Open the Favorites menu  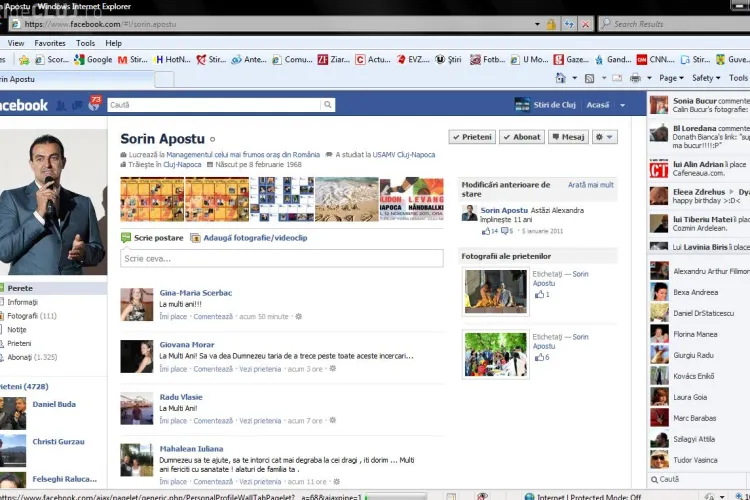pyautogui.click(x=50, y=43)
